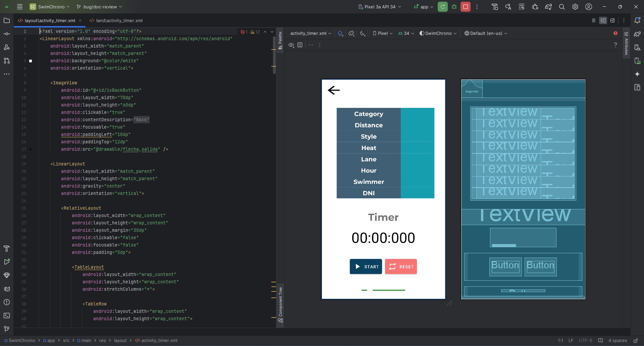Click Build and stop hammer icon

pos(495,7)
